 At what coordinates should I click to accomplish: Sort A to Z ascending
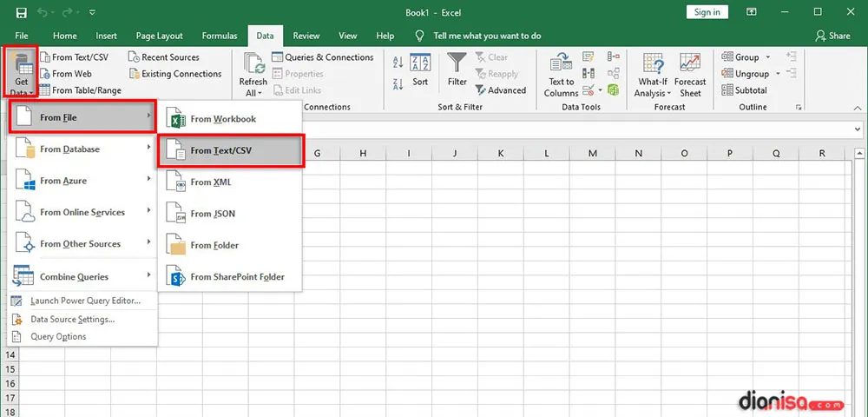pyautogui.click(x=398, y=63)
